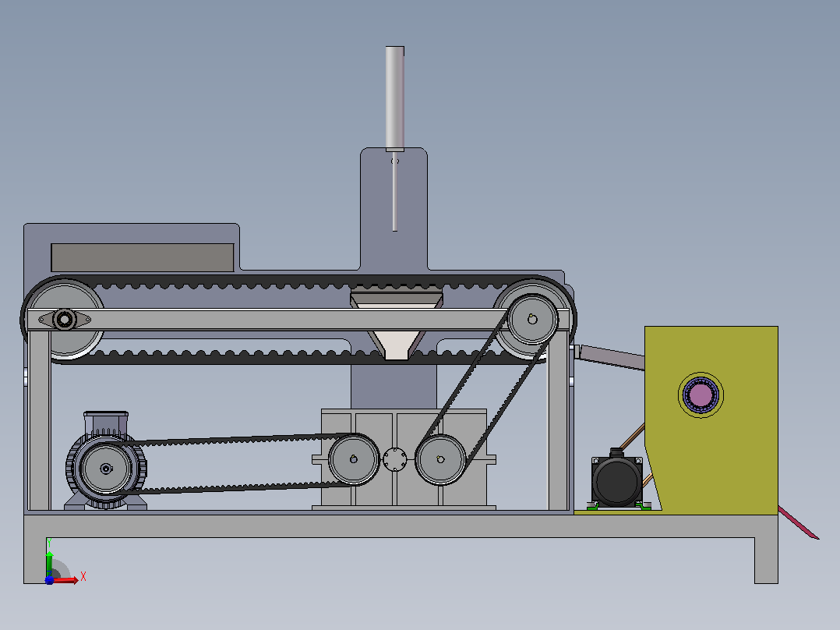Select the vertical cylinder rod at top
Viewport: 840px width, 630px height.
395,97
